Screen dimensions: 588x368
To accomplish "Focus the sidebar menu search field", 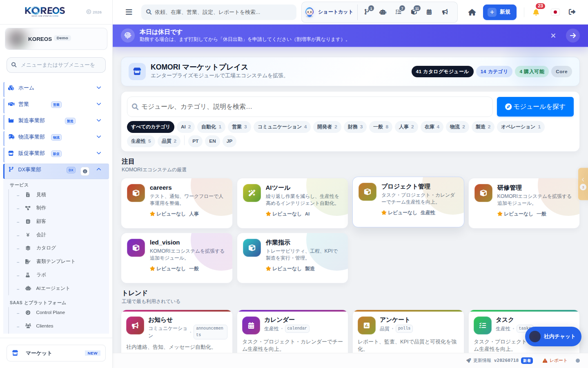I will click(56, 65).
